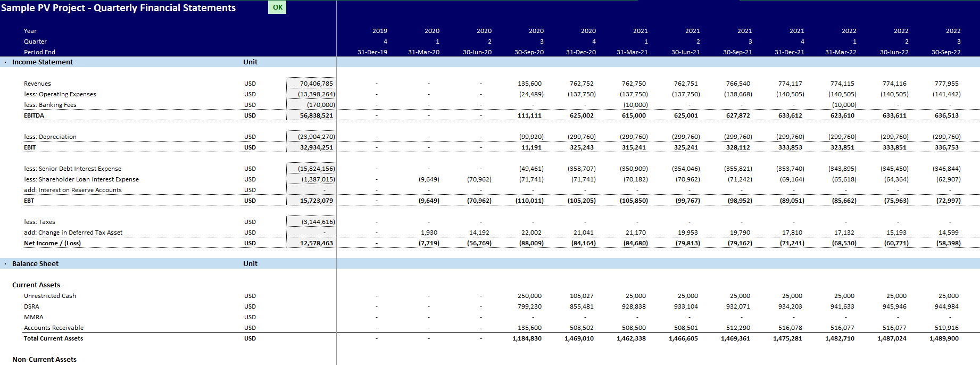Select the 'Period End' row label
Viewport: 980px width, 365px height.
[x=39, y=52]
